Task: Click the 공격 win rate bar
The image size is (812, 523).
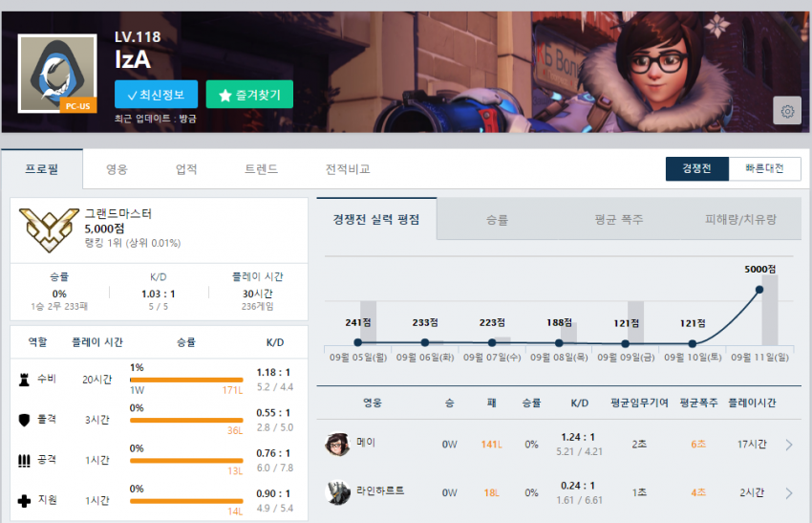Action: [x=186, y=461]
